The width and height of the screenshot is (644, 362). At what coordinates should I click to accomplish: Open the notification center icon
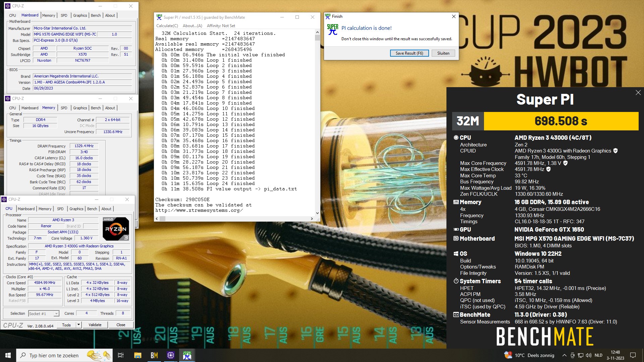pos(633,355)
